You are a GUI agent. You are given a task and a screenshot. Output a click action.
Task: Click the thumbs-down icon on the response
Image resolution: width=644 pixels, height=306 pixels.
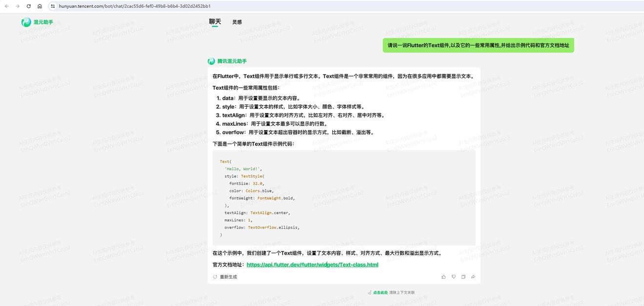[x=453, y=277]
